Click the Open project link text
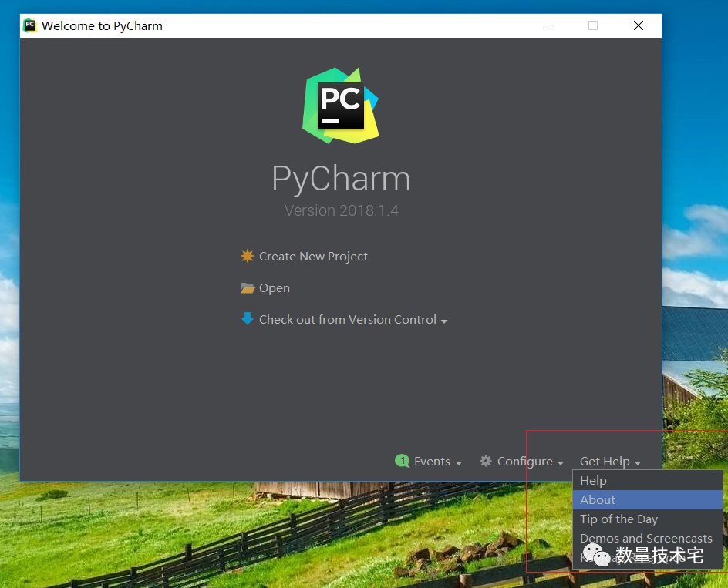The width and height of the screenshot is (728, 588). (x=274, y=288)
